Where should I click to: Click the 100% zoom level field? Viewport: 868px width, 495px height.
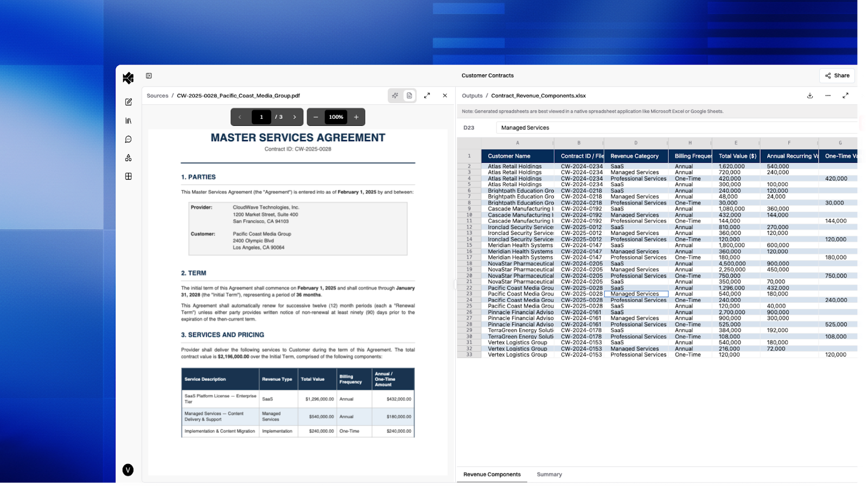336,117
